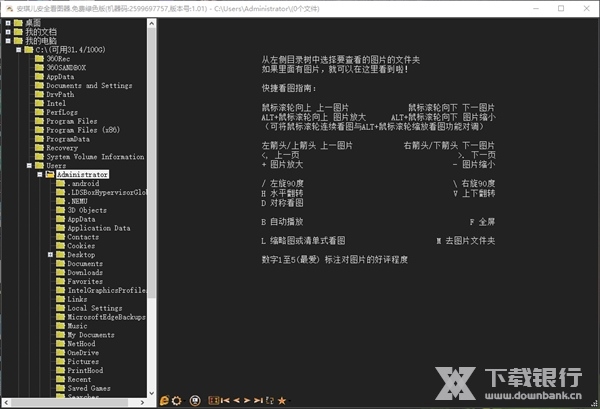
Task: Click the icon left of the star
Action: point(269,400)
